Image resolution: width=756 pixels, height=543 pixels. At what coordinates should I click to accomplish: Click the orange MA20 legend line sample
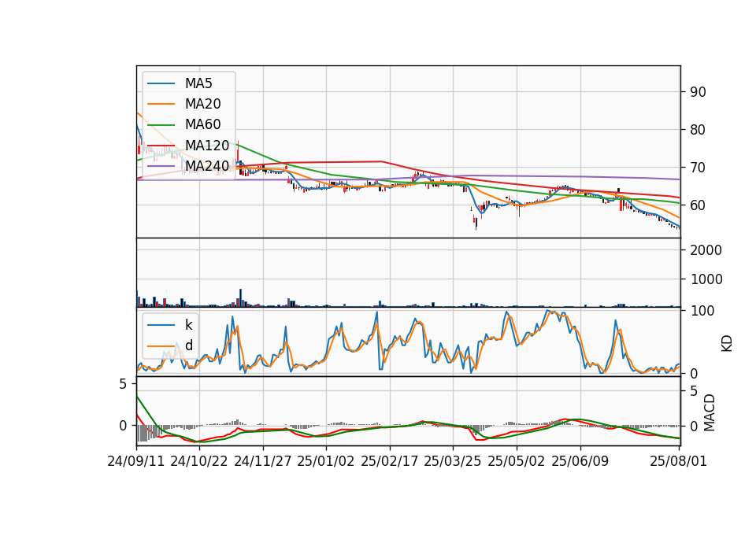click(161, 105)
